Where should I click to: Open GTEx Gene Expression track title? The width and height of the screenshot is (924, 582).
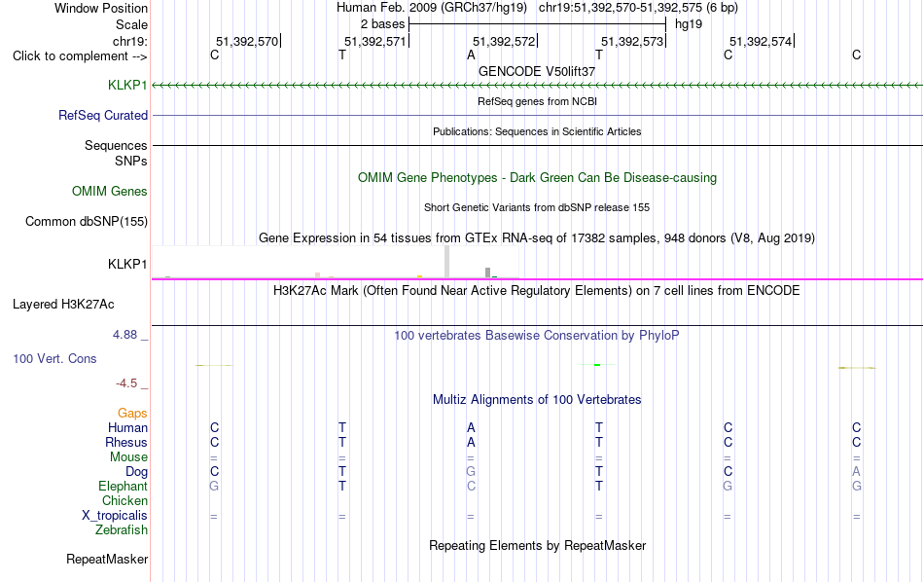point(537,238)
